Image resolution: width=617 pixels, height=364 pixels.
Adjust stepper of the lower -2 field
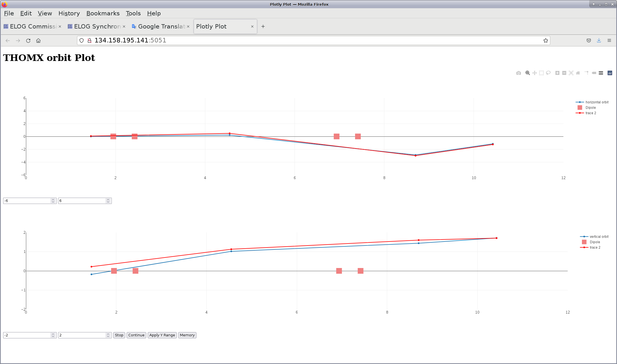click(x=53, y=335)
